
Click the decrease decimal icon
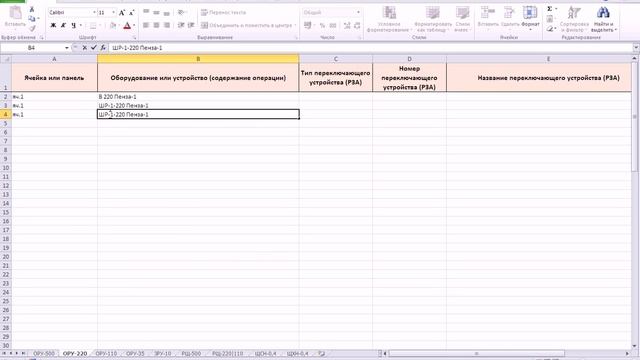pos(357,26)
